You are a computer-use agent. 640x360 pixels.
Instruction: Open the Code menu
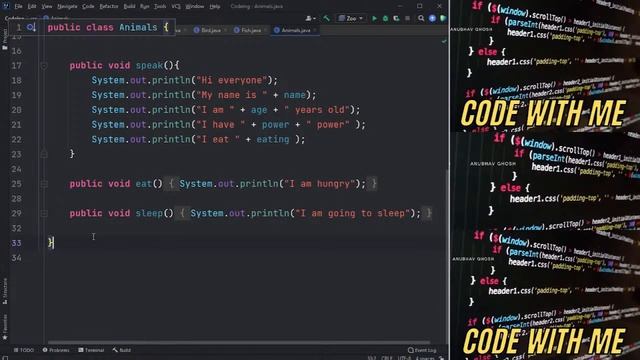tap(88, 6)
